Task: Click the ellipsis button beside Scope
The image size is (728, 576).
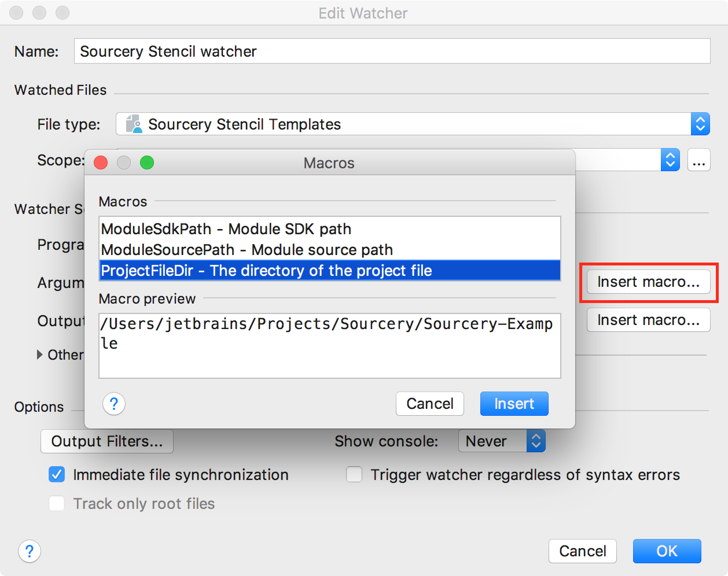Action: (698, 160)
